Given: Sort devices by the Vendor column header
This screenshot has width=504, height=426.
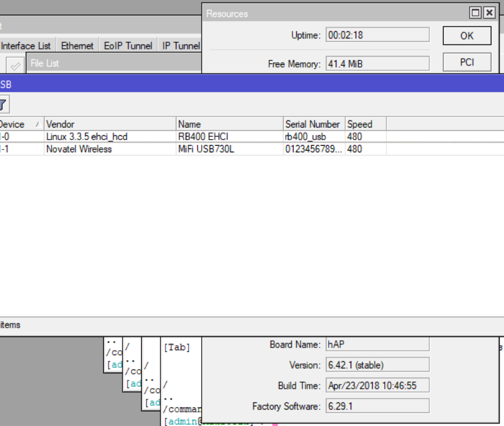Looking at the screenshot, I should pyautogui.click(x=60, y=124).
